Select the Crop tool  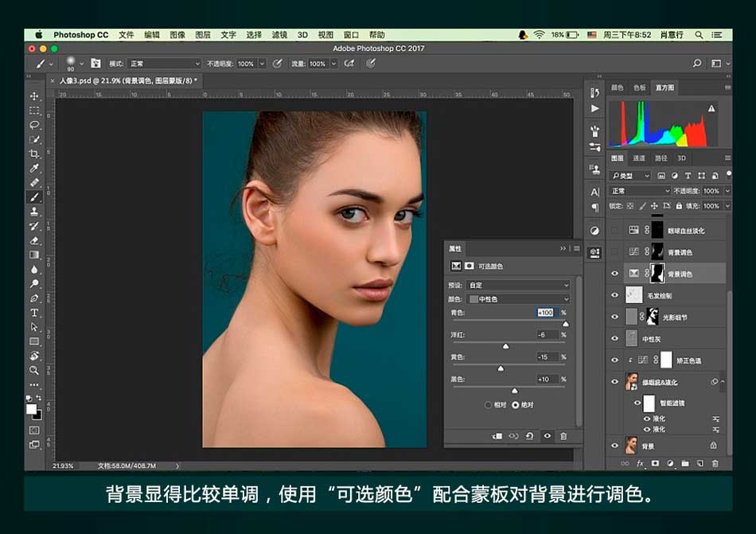(x=34, y=154)
